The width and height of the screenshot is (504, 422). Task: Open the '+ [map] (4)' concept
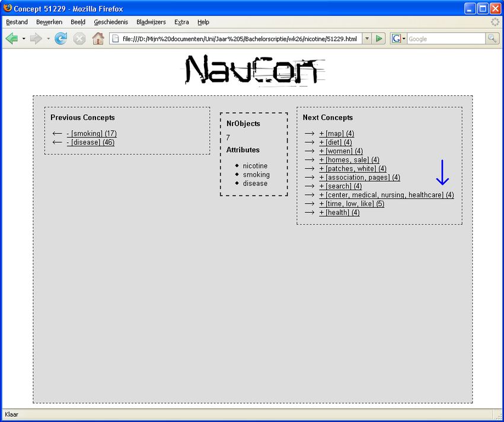(337, 133)
